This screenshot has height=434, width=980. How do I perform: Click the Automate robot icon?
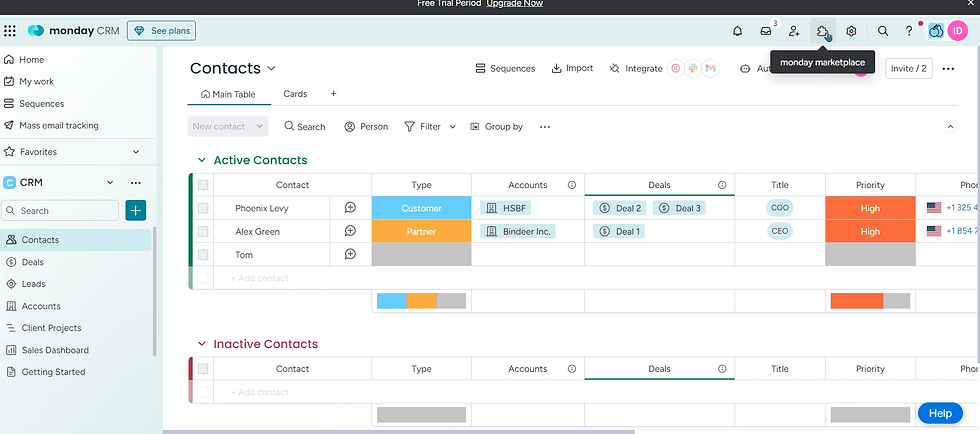point(744,69)
